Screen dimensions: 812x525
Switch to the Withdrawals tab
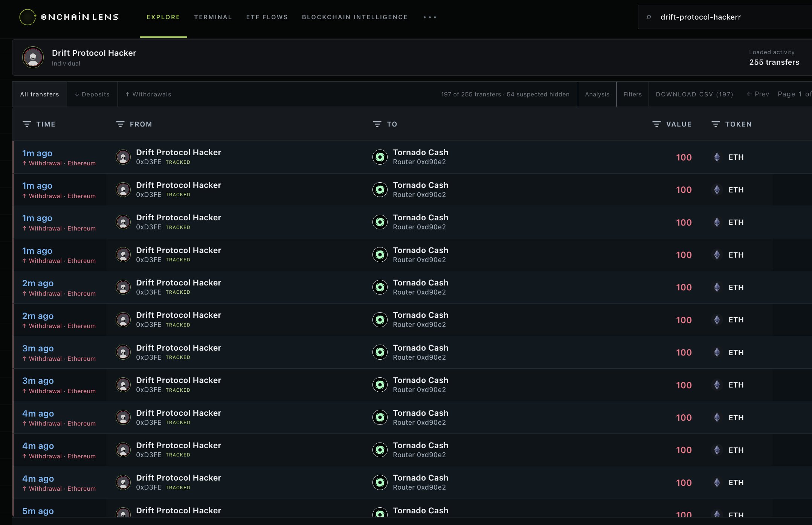148,94
